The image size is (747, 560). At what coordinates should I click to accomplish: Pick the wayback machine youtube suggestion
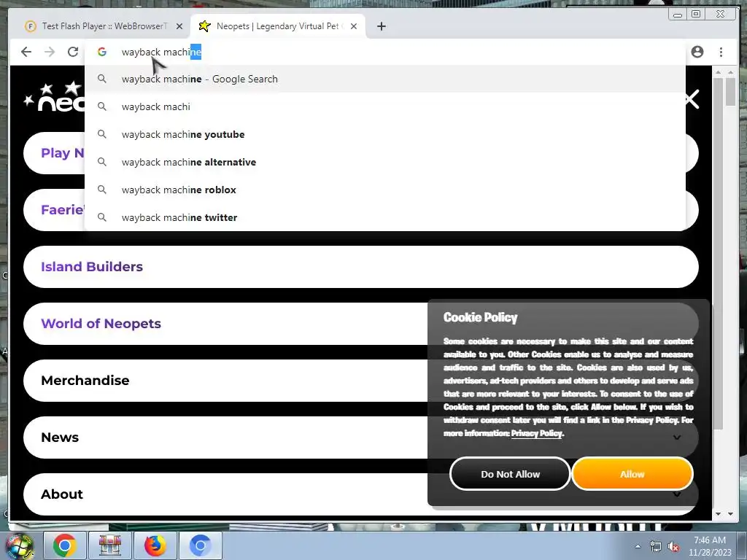385,134
